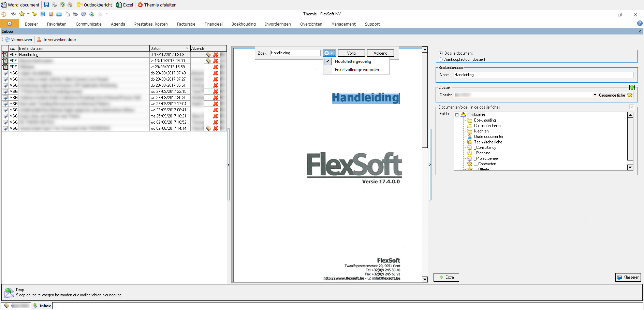Open the blue help question mark icon
The width and height of the screenshot is (644, 310).
(640, 23)
